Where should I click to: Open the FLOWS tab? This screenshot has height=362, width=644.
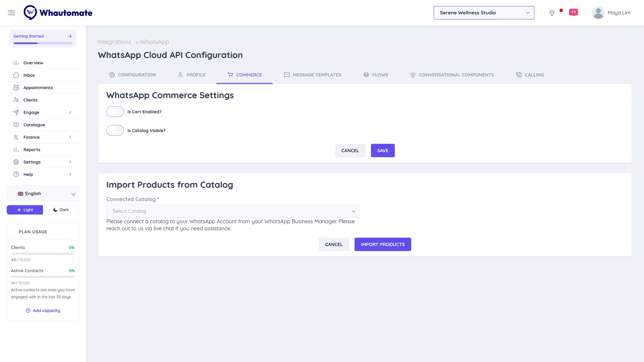[376, 75]
